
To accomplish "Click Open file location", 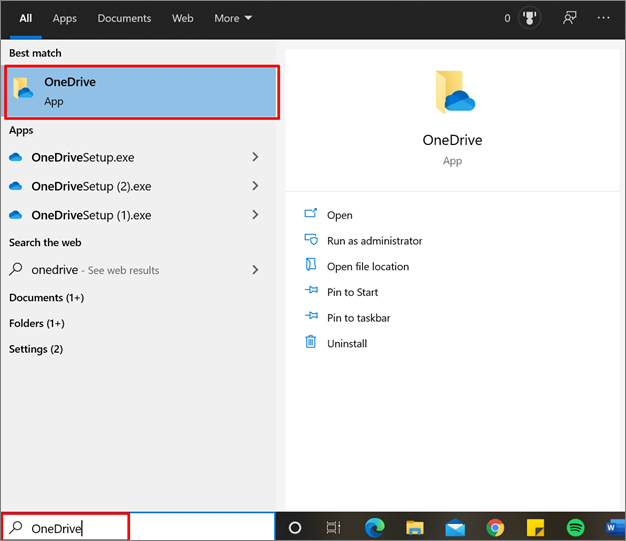I will point(367,267).
